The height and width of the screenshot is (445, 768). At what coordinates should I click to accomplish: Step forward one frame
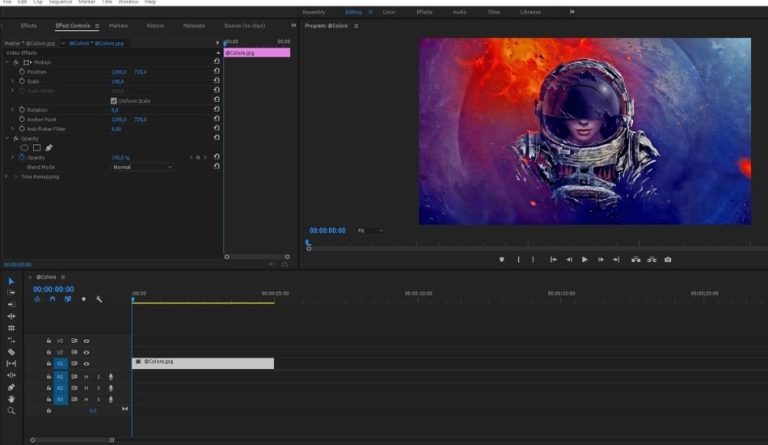point(600,259)
